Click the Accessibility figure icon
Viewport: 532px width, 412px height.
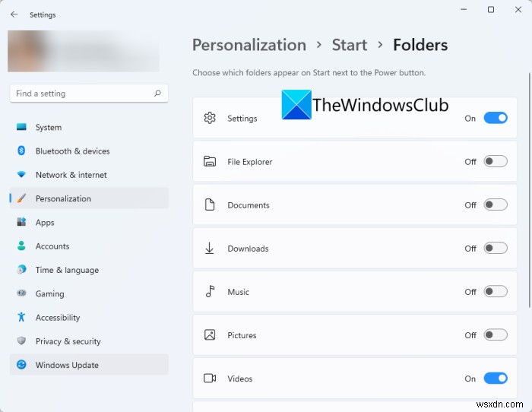coord(21,317)
